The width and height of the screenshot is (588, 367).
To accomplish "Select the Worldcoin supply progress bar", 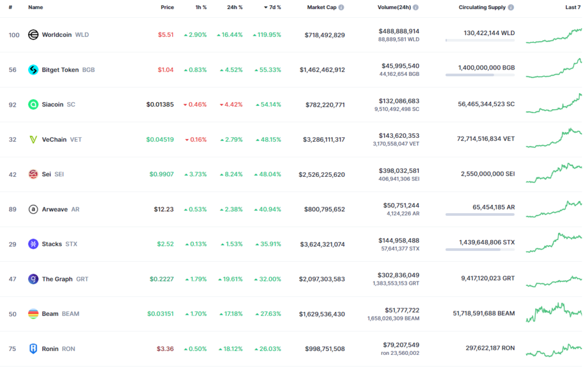I will click(x=480, y=40).
